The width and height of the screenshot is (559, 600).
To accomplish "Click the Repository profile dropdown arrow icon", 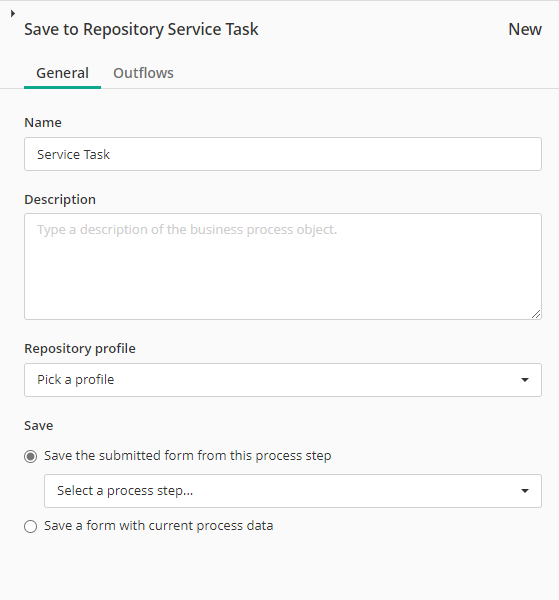I will click(525, 380).
